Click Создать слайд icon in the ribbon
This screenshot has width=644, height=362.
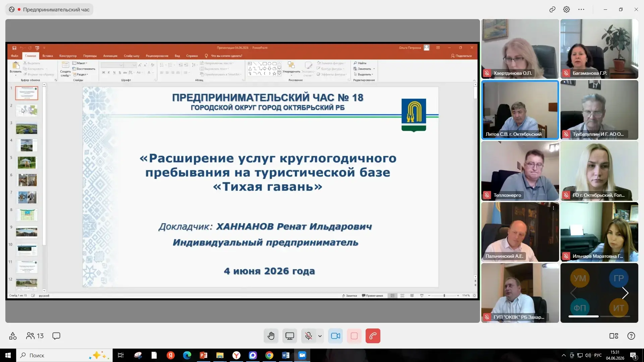tap(65, 65)
